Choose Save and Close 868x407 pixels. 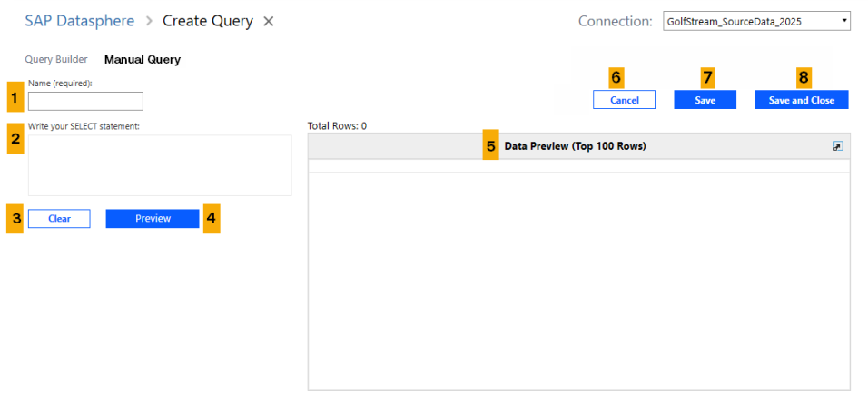click(801, 100)
